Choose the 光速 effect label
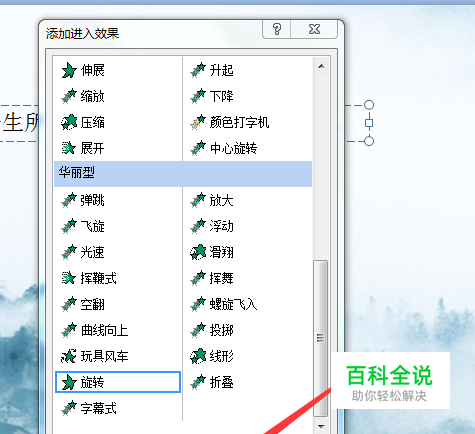This screenshot has height=434, width=475. (x=93, y=252)
